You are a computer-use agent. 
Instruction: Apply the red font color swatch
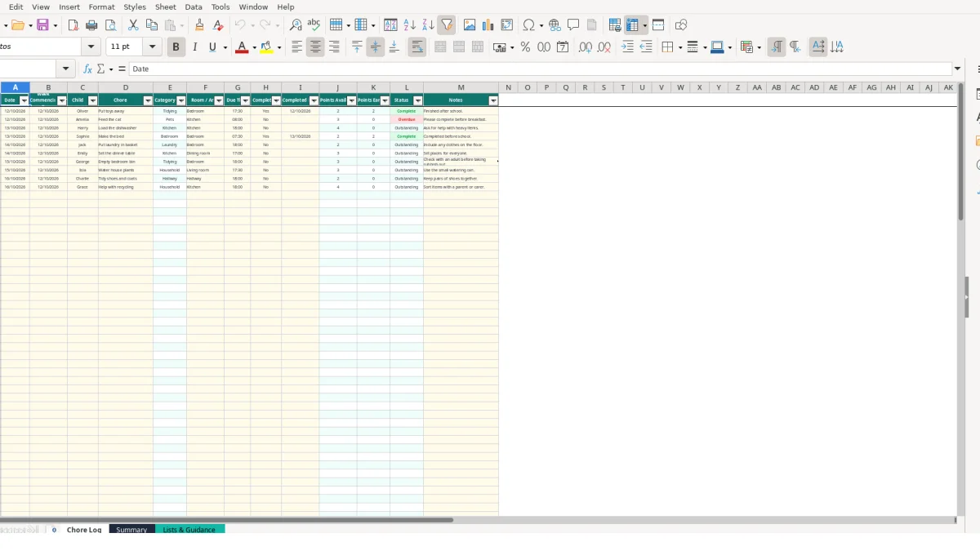tap(241, 48)
